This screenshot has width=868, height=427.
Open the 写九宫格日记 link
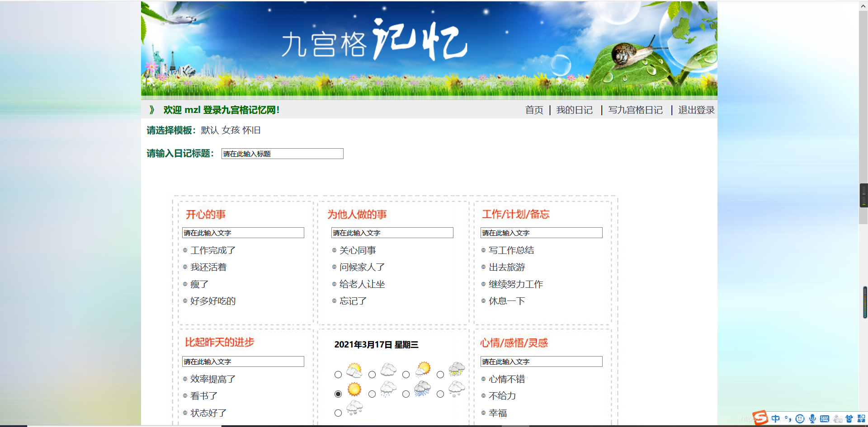point(635,110)
